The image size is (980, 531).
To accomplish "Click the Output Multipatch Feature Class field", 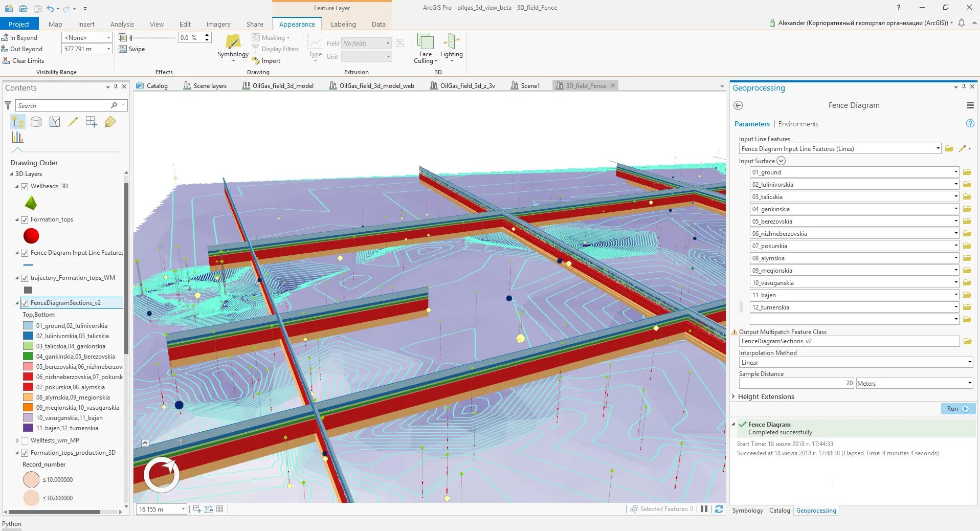I will click(849, 341).
